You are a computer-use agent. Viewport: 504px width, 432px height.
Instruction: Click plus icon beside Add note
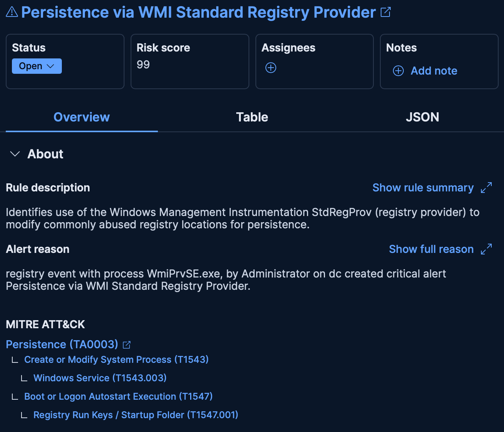398,71
